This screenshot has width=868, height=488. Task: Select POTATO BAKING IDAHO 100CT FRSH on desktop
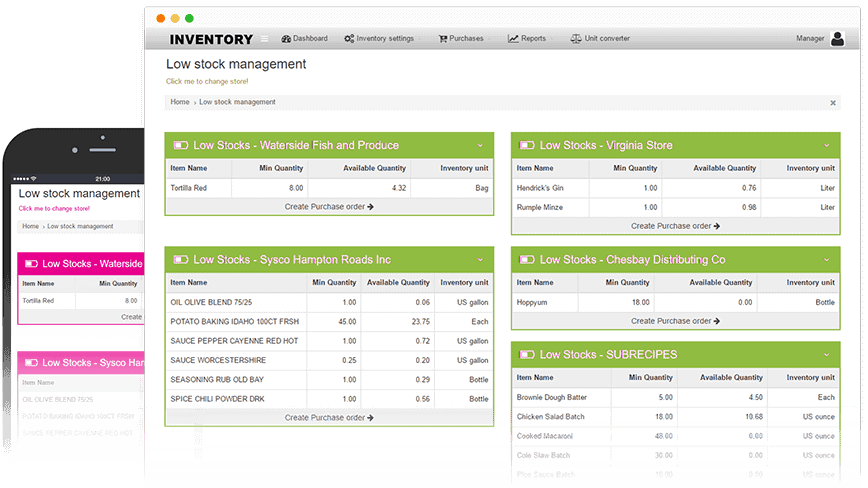329,321
